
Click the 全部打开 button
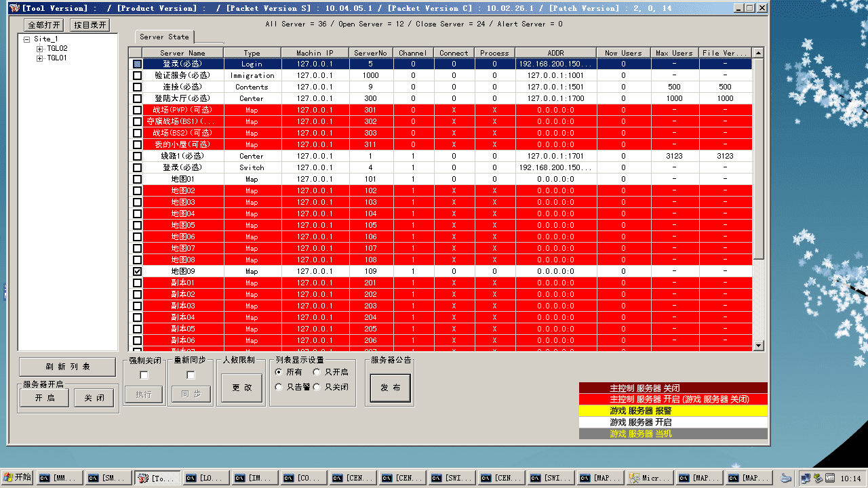point(43,25)
